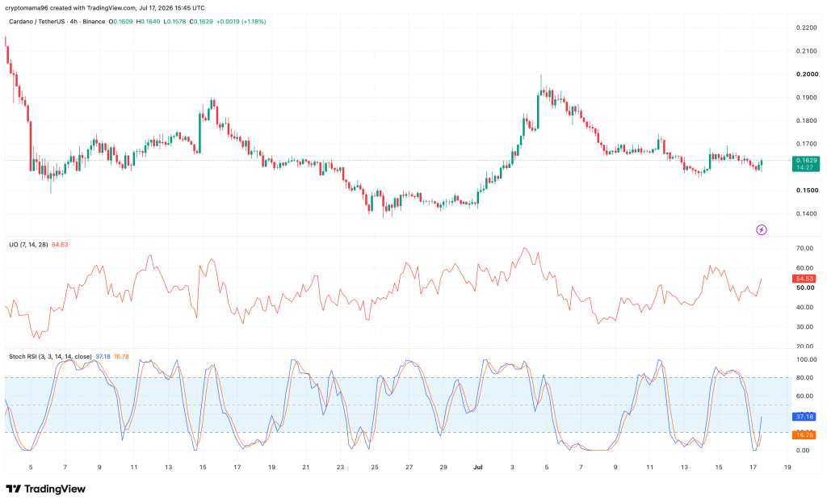Image resolution: width=827 pixels, height=504 pixels.
Task: Click the 0.1900 price axis label
Action: (807, 98)
